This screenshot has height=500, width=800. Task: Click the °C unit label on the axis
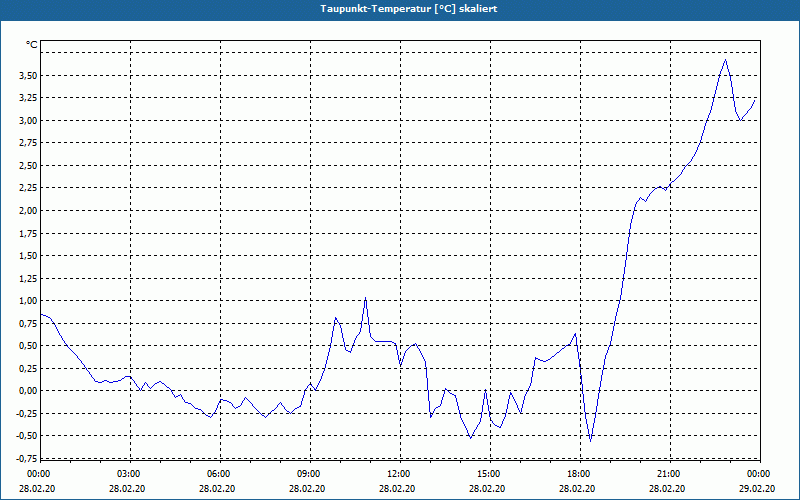(32, 45)
